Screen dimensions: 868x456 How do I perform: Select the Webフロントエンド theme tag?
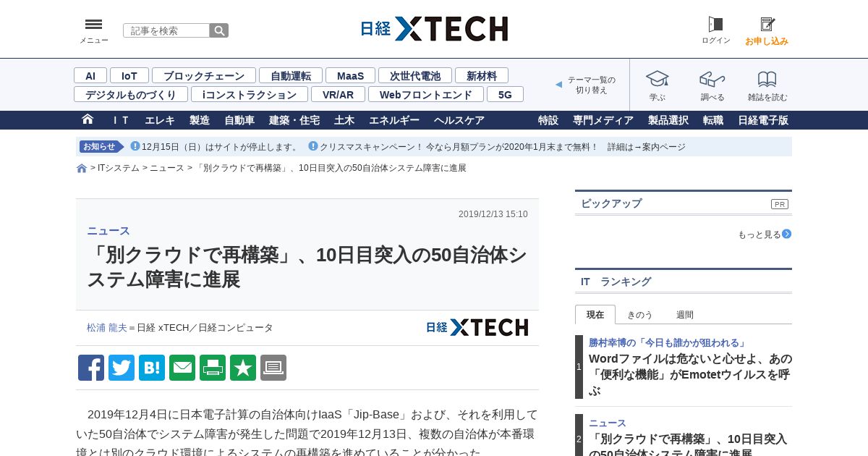[x=426, y=94]
